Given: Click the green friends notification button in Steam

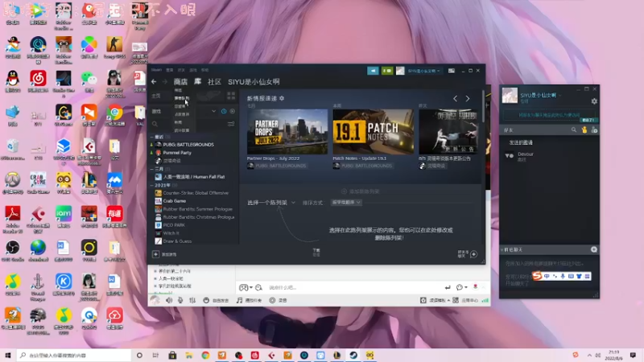Looking at the screenshot, I should click(387, 71).
